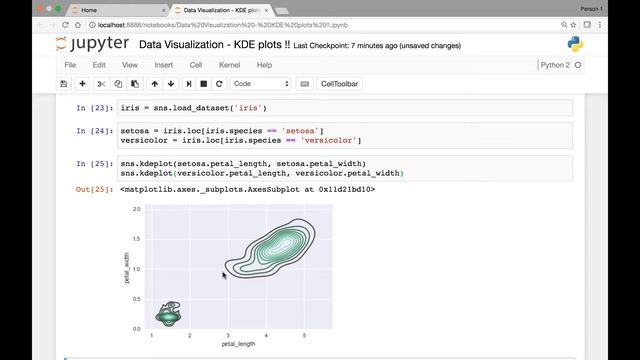640x360 pixels.
Task: Click the Person 1 profile button
Action: pos(591,9)
